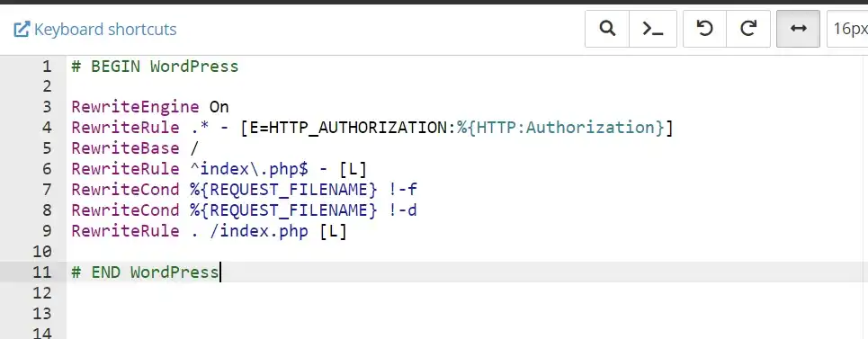Redo edit with clockwise arrow

748,29
